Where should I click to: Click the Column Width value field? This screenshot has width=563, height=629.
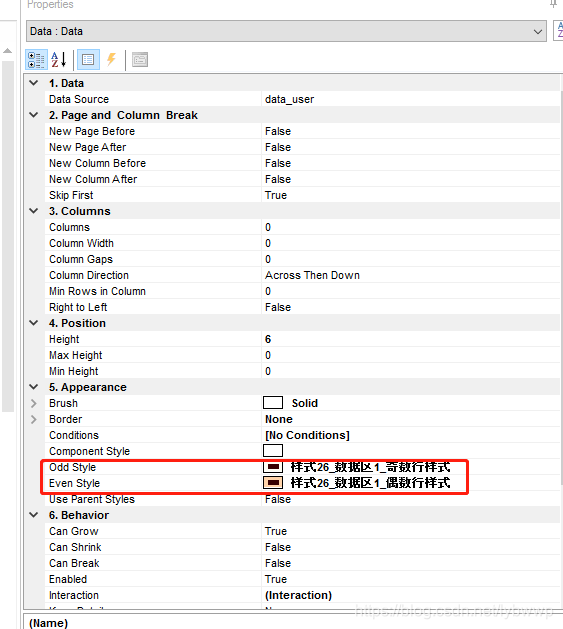411,243
